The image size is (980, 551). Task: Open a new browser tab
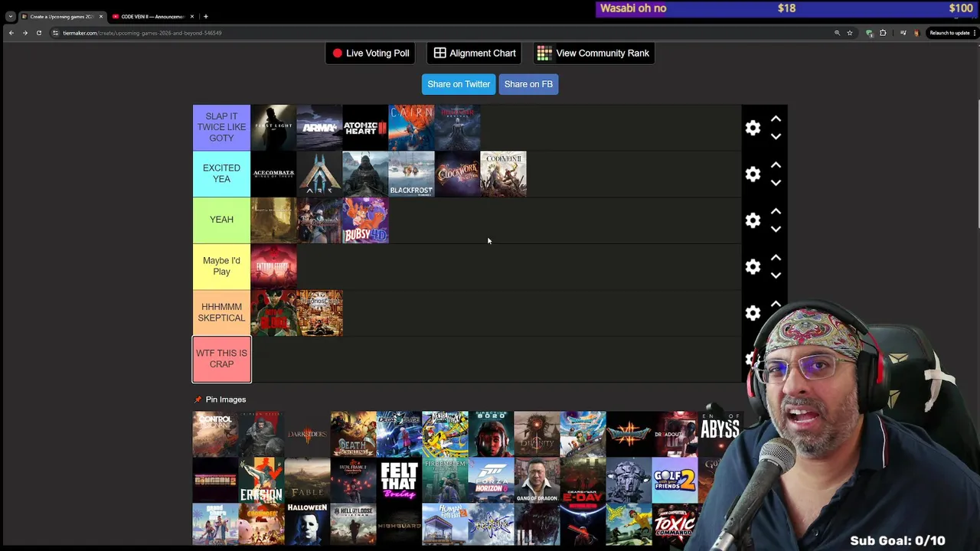tap(206, 16)
